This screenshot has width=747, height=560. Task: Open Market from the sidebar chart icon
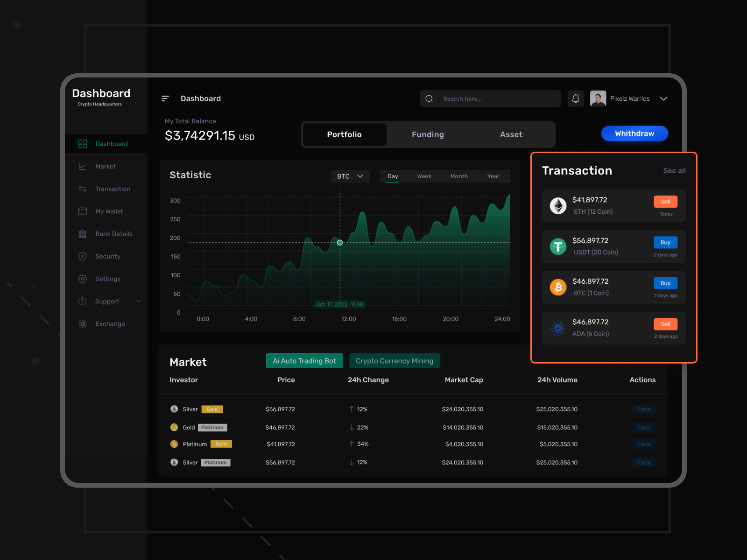coord(83,167)
